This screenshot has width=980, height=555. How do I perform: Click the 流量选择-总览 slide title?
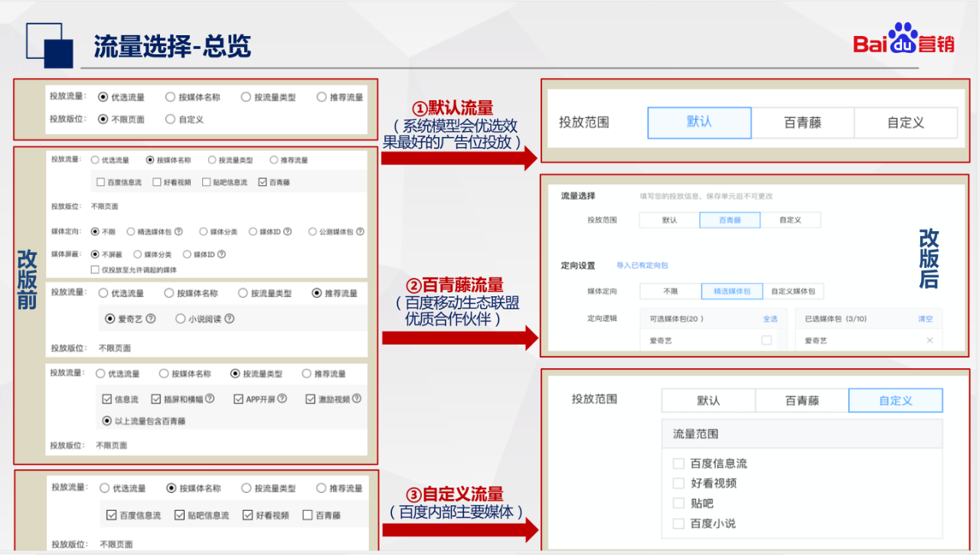[x=172, y=47]
